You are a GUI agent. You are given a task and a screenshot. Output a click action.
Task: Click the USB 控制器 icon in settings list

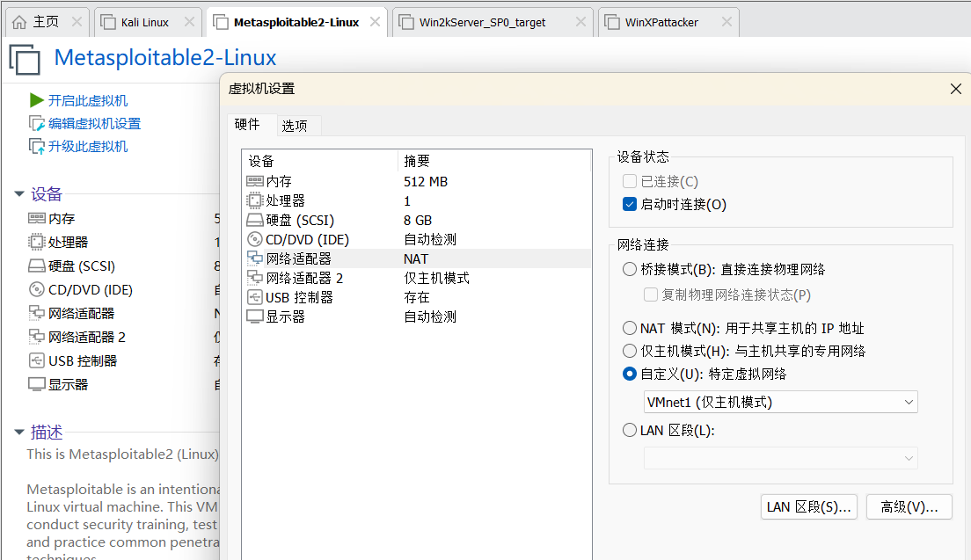pos(254,298)
